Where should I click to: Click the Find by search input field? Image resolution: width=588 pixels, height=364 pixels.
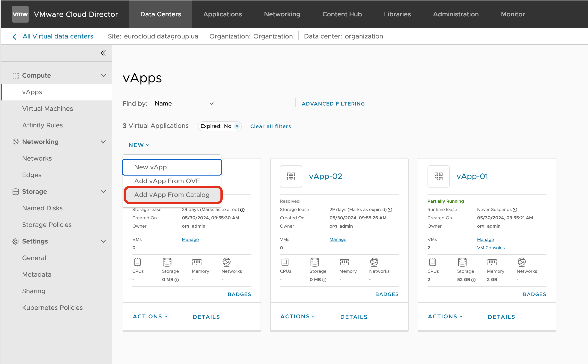click(x=253, y=103)
